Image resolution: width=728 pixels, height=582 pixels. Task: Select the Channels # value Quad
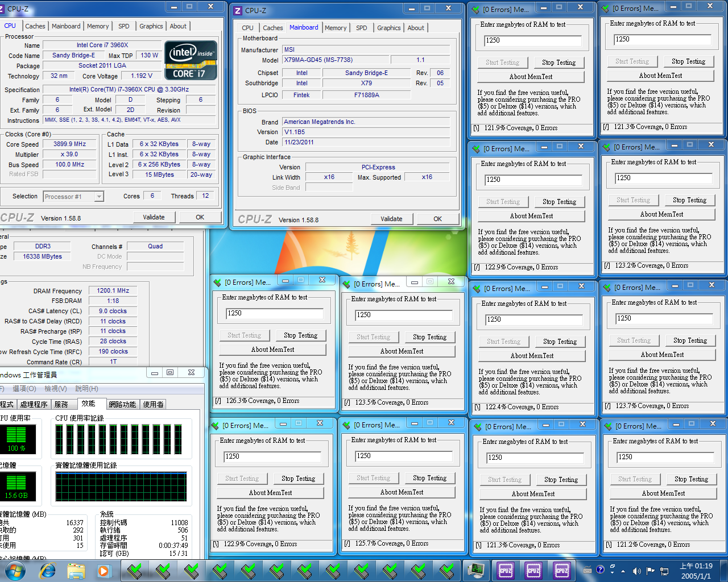coord(155,247)
